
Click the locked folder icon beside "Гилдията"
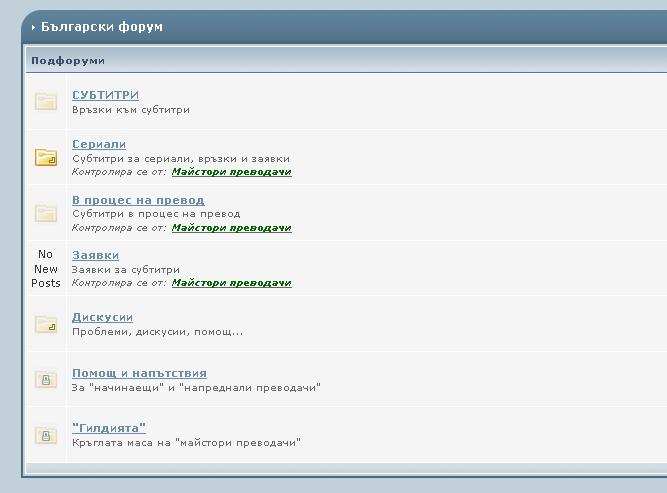click(46, 435)
